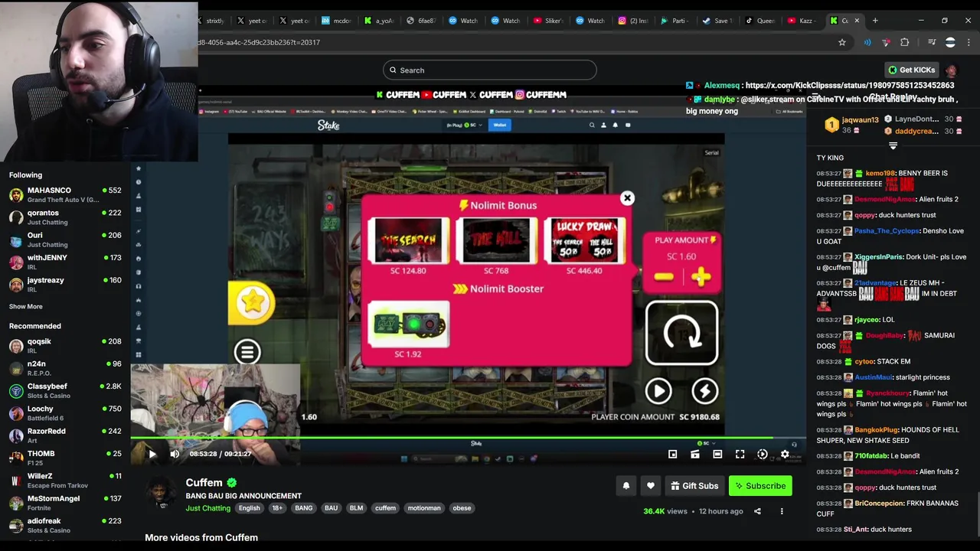Toggle theater mode on the player
This screenshot has height=551, width=980.
[x=717, y=455]
